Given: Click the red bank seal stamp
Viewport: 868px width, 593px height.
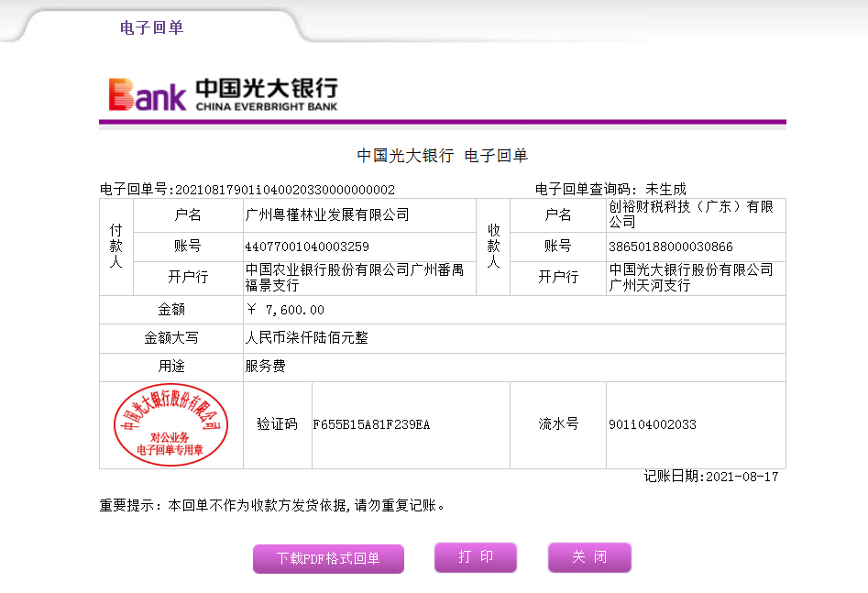Looking at the screenshot, I should click(x=170, y=424).
